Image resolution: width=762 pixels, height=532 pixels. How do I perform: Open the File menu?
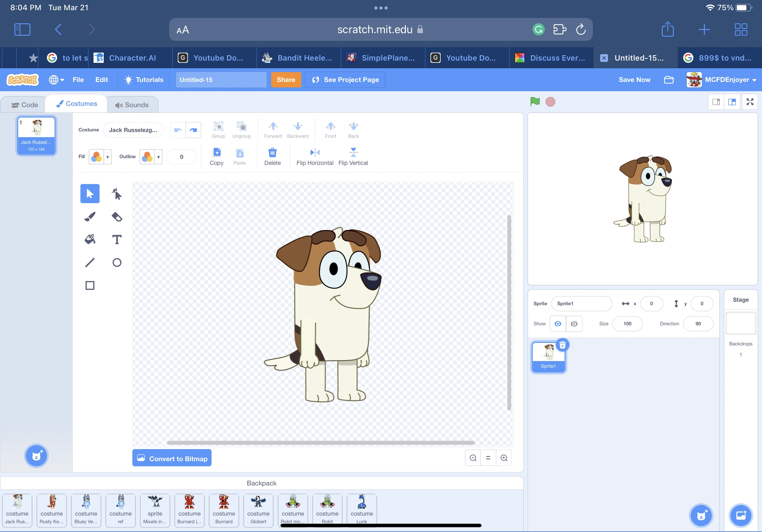click(78, 80)
